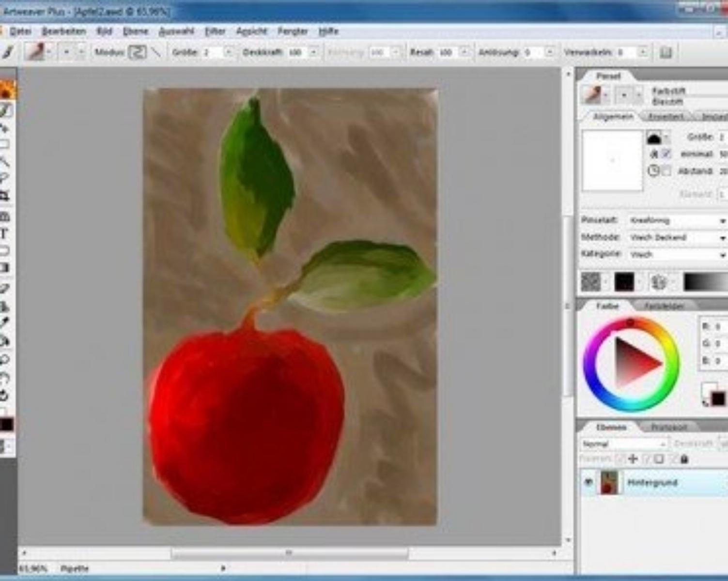Open the Deckkraft dropdown arrow
The image size is (728, 581).
pyautogui.click(x=314, y=52)
